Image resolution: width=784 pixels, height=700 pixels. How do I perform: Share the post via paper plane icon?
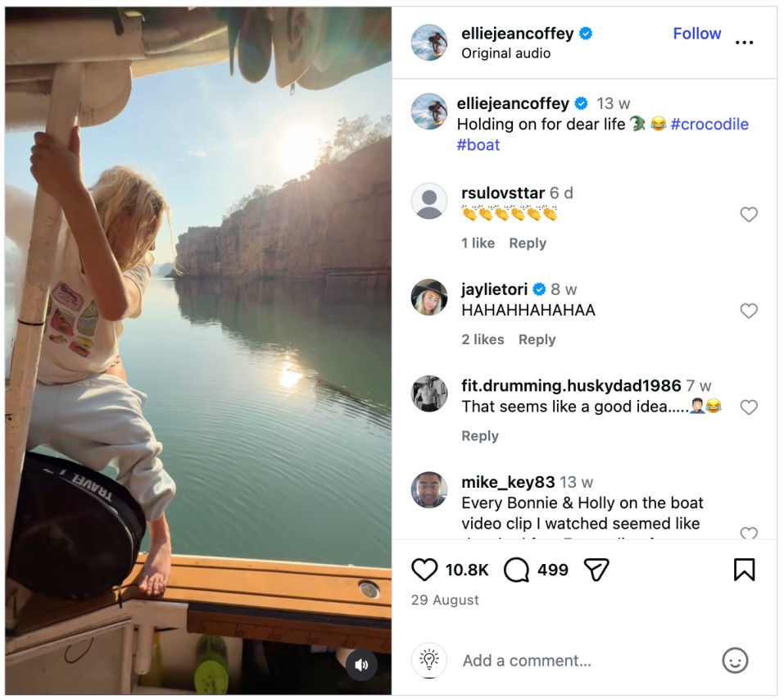(x=596, y=570)
